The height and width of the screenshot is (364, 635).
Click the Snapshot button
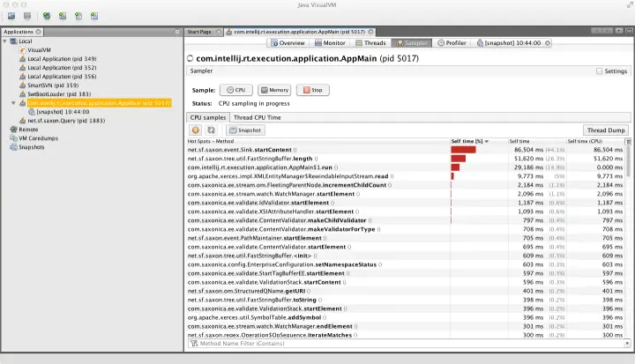(x=245, y=130)
